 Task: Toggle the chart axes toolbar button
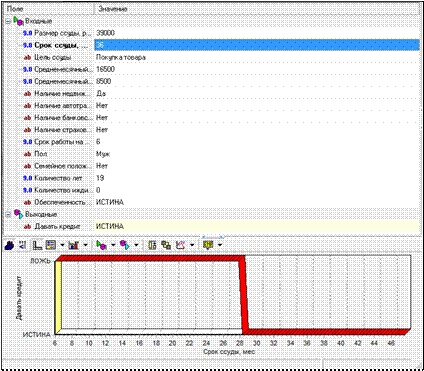tap(37, 245)
